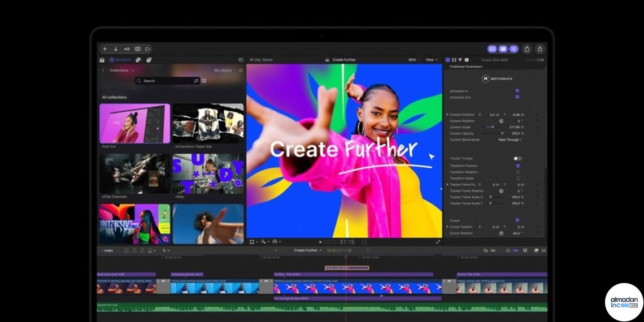Click the import media down-arrow icon

click(x=116, y=49)
